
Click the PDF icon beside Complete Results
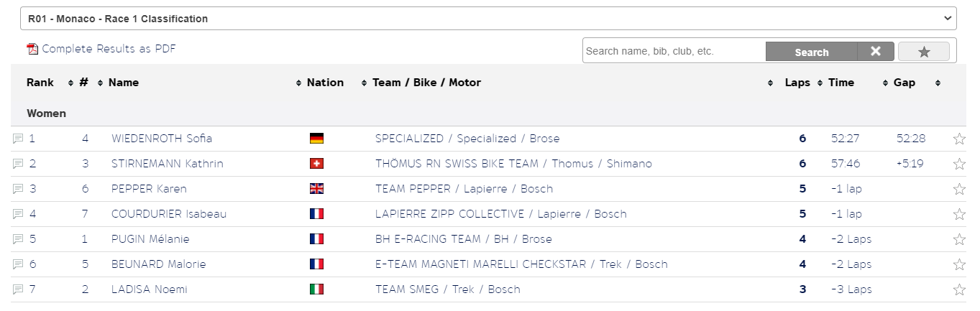(x=32, y=49)
